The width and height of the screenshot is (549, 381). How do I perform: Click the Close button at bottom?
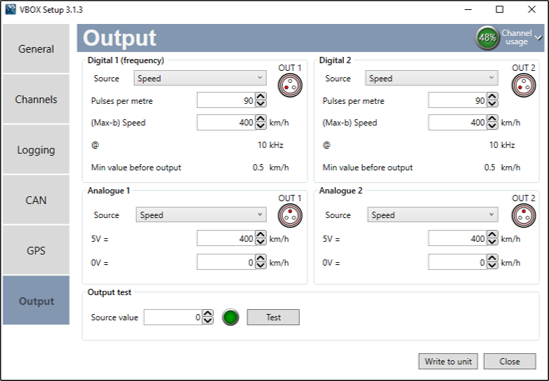[x=509, y=361]
